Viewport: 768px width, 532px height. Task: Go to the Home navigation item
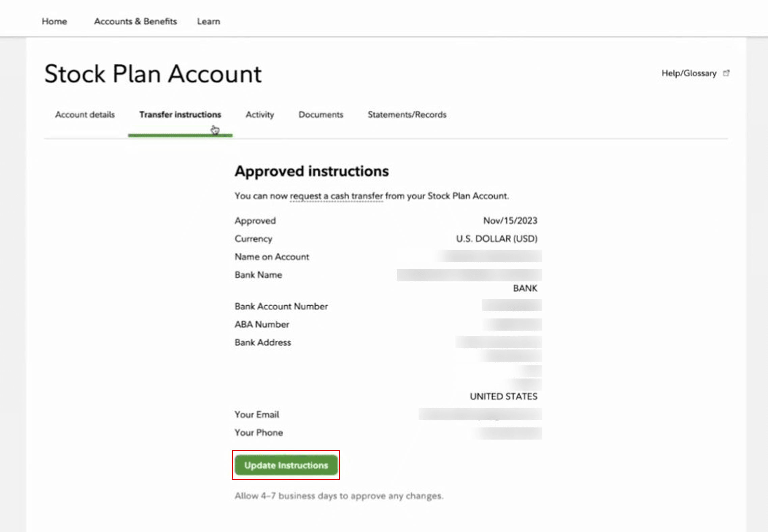coord(54,21)
